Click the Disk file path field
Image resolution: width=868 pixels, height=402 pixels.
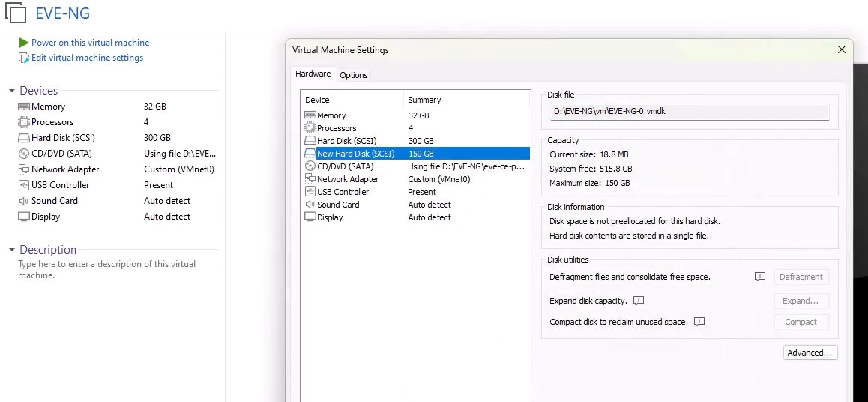click(689, 111)
